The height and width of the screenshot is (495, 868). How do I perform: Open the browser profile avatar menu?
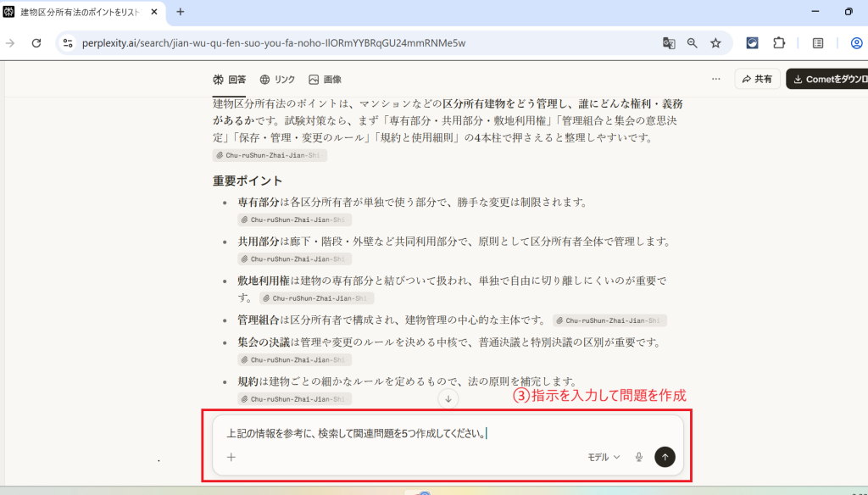point(856,43)
